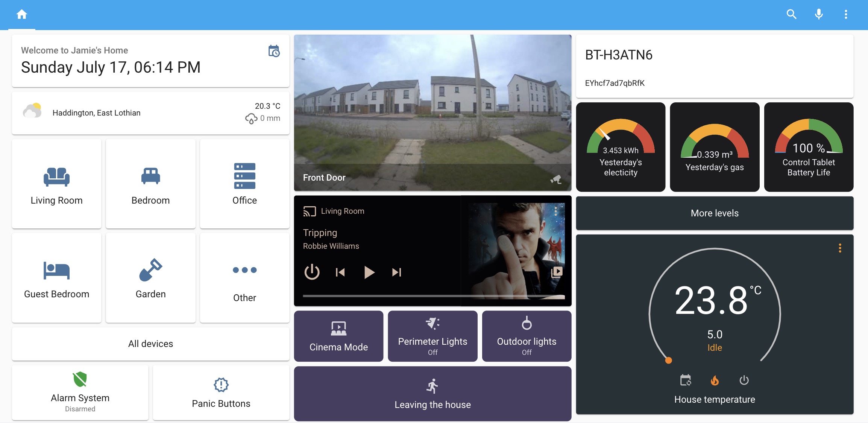868x423 pixels.
Task: Open thermostat three-dot menu
Action: pyautogui.click(x=840, y=248)
